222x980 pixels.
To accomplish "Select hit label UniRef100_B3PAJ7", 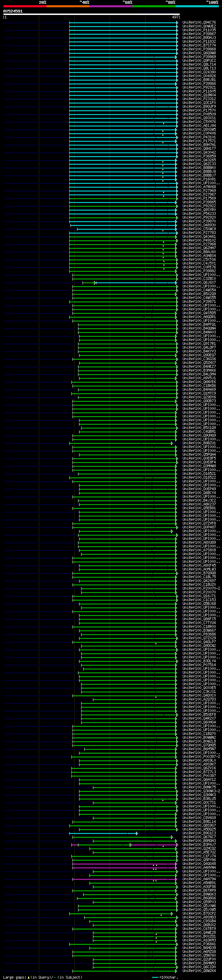I will point(199,844).
